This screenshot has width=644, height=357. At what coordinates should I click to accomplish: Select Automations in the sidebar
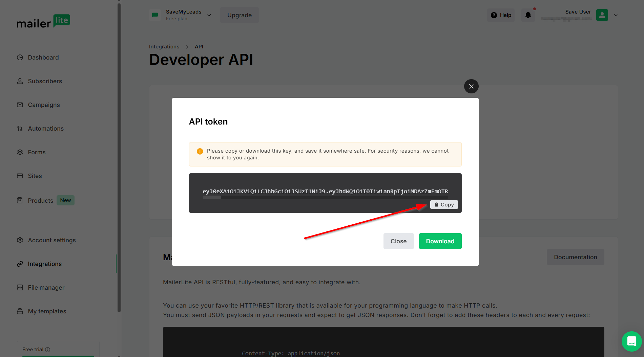pyautogui.click(x=46, y=129)
